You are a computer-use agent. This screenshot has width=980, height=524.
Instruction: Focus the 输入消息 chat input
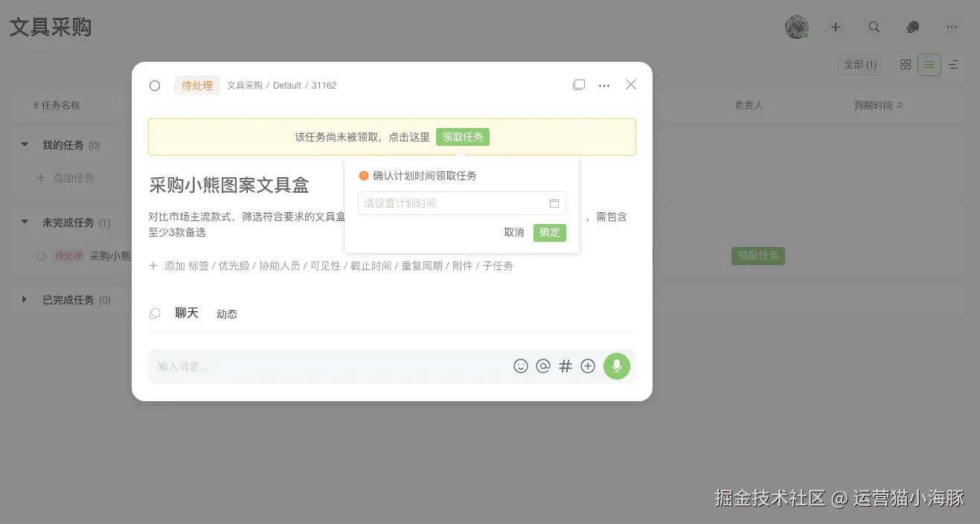(331, 366)
